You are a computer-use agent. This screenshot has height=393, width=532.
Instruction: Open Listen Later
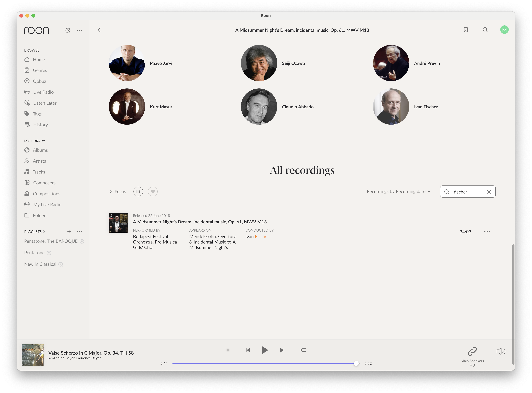click(x=41, y=103)
